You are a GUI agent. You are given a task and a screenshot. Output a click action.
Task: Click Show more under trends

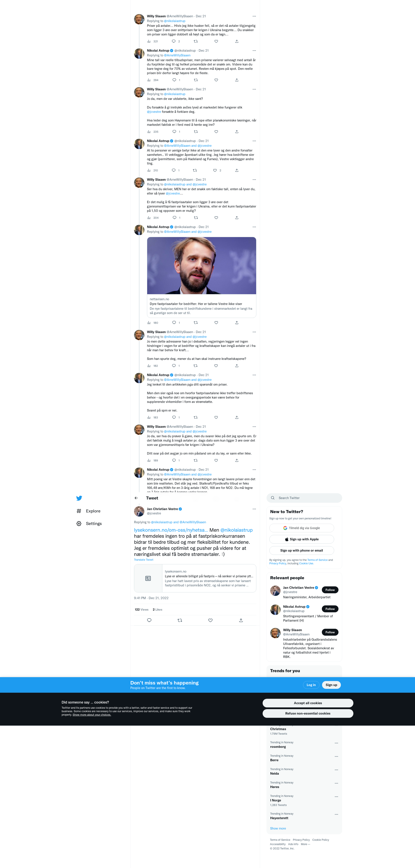point(278,828)
